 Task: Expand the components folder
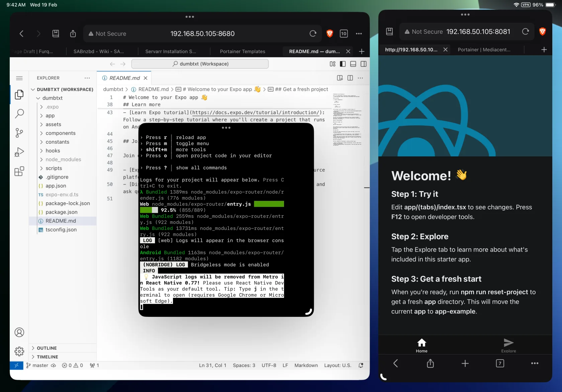point(61,133)
